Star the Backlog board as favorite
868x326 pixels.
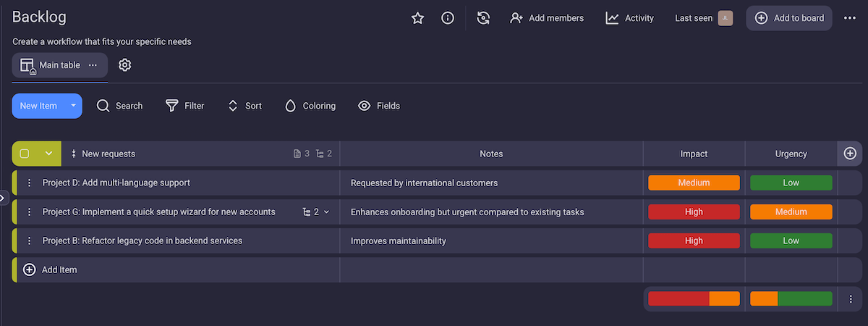point(417,18)
